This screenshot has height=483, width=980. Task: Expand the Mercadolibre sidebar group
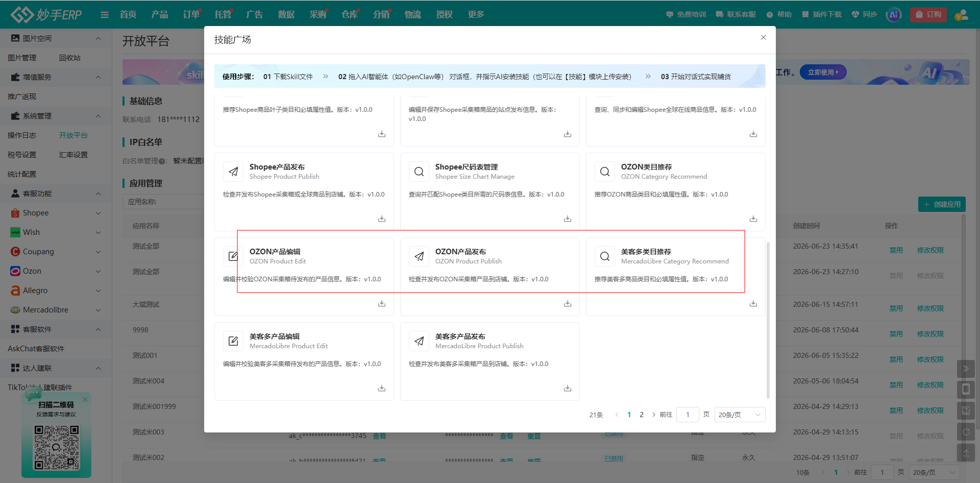pyautogui.click(x=56, y=310)
